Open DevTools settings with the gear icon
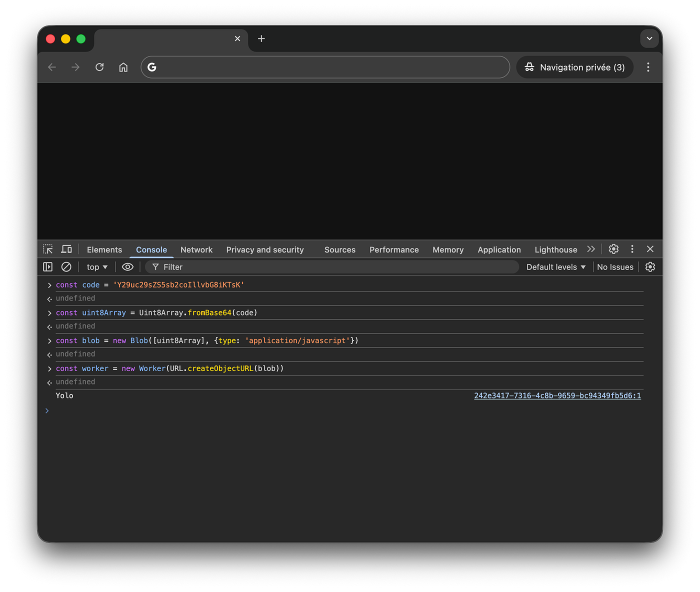This screenshot has height=592, width=700. (x=613, y=248)
